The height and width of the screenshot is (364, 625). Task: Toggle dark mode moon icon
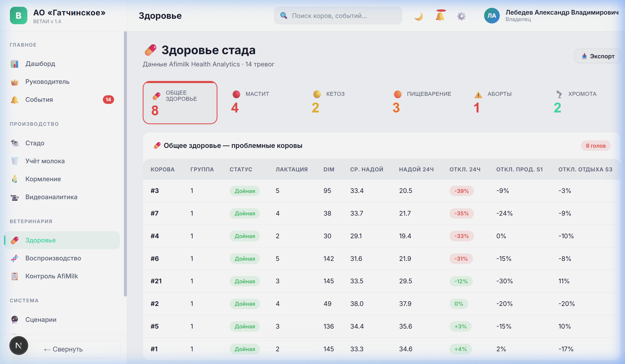(418, 16)
